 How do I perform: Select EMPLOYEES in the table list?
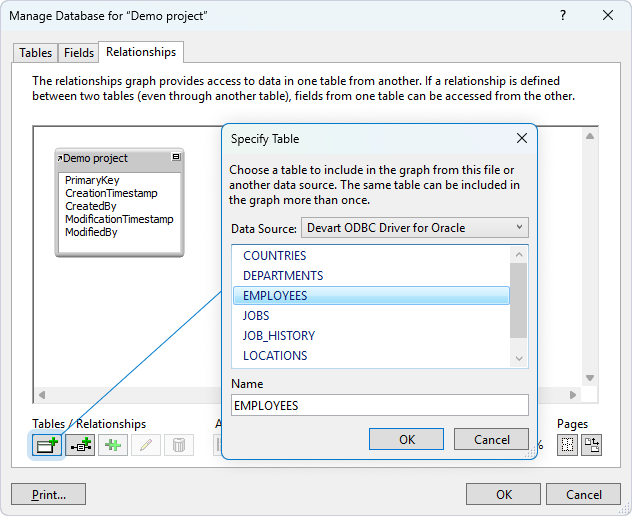coord(371,295)
